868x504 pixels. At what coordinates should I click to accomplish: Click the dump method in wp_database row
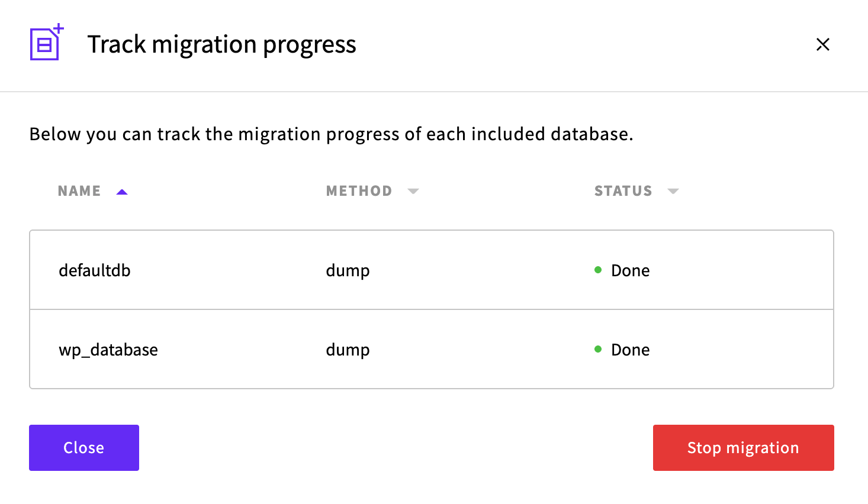[x=348, y=350]
